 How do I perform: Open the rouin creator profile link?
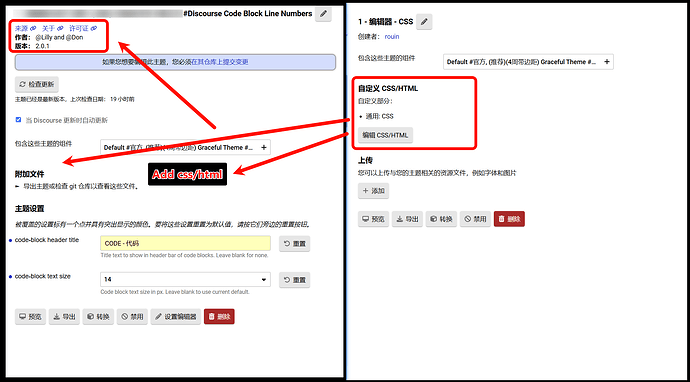tap(392, 37)
